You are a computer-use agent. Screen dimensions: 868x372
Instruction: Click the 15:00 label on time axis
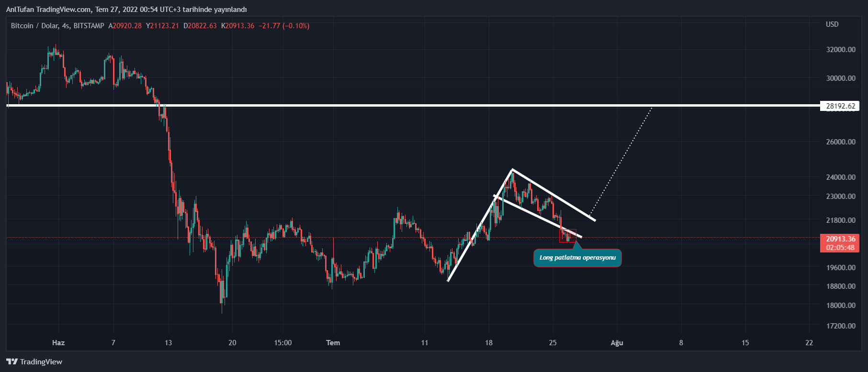click(x=283, y=343)
